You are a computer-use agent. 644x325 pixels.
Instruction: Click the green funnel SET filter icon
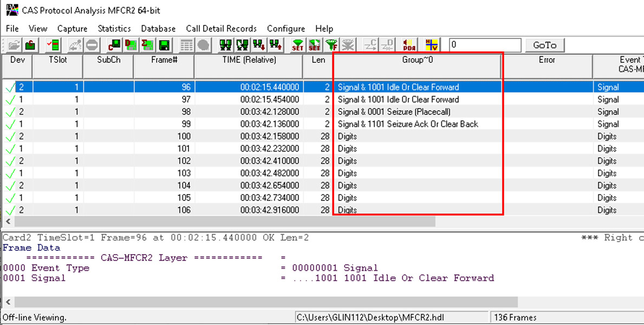click(298, 45)
